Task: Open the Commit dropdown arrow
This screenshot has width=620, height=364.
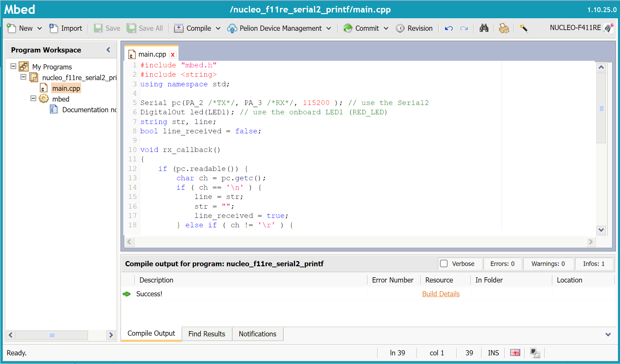Action: (x=386, y=28)
